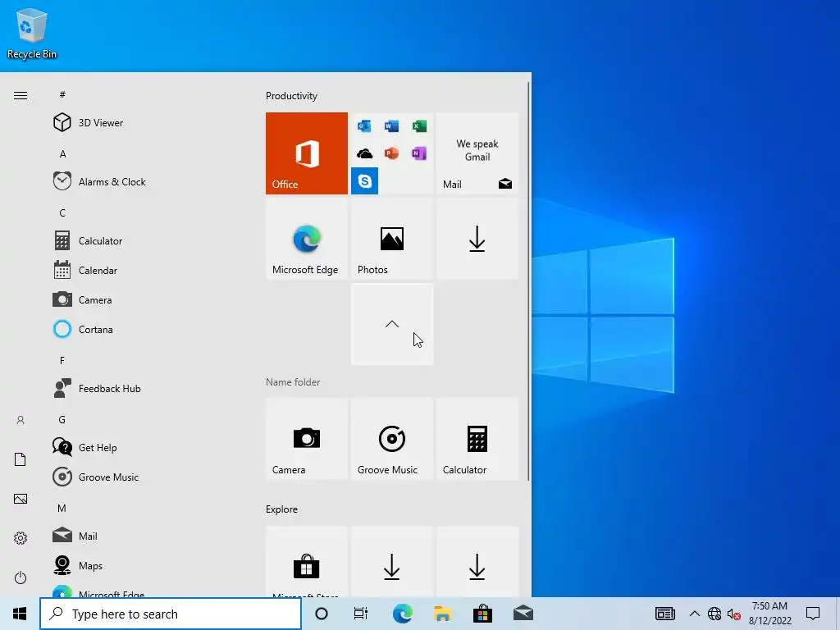
Task: Open the Groove Music tile
Action: pyautogui.click(x=391, y=438)
